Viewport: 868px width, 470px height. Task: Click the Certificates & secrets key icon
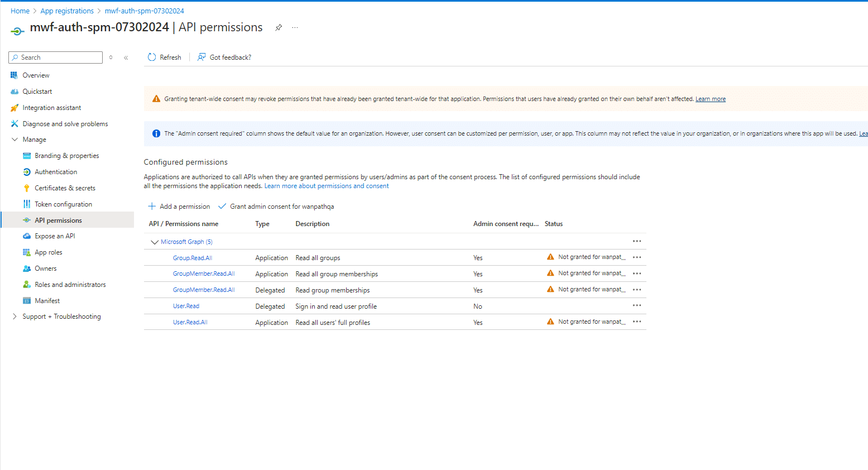tap(26, 188)
